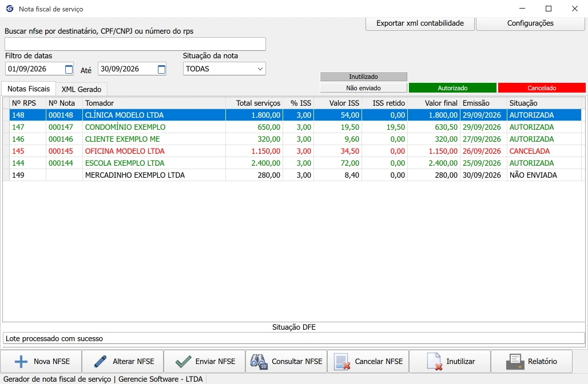
Task: Click the Inutilizar page icon
Action: point(434,362)
